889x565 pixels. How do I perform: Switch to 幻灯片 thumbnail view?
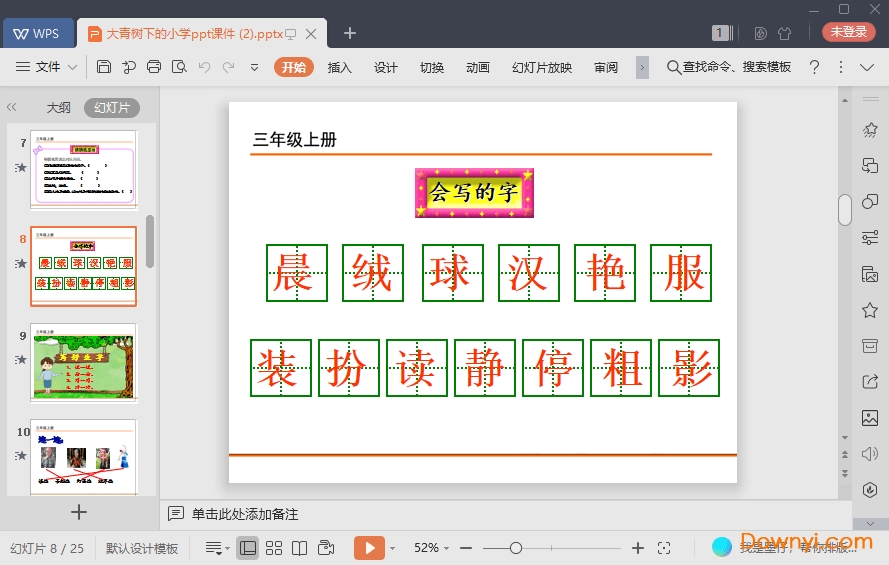click(112, 108)
